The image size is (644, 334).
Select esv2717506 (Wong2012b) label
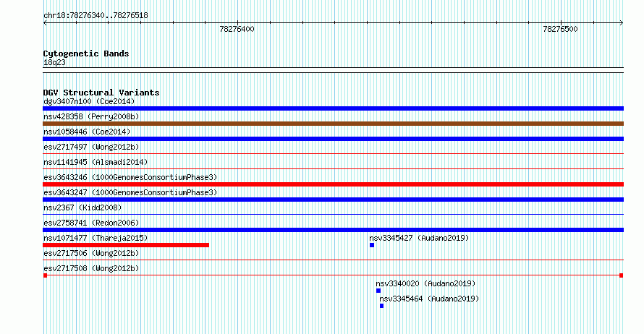pyautogui.click(x=91, y=253)
